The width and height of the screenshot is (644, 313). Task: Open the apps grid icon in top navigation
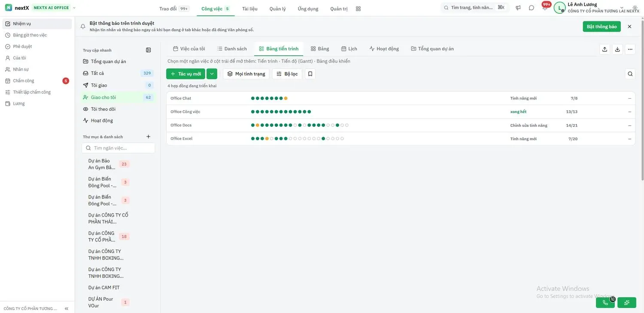click(x=358, y=9)
